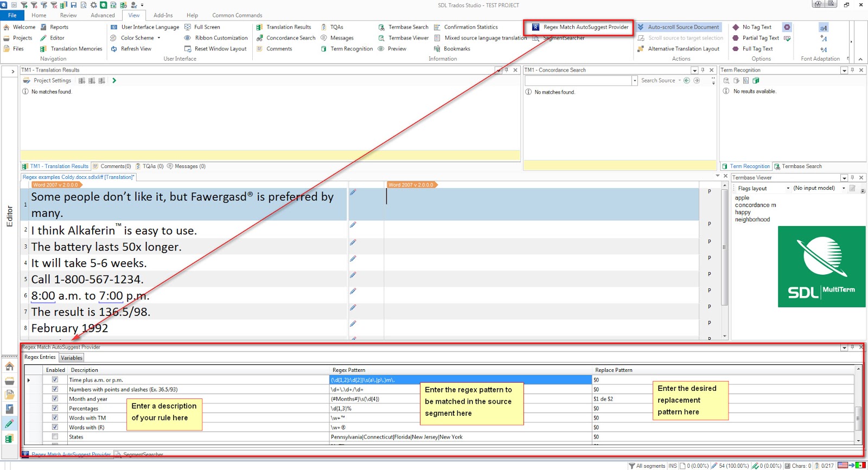Open Bookmarks in the Information group
The width and height of the screenshot is (868, 470).
[452, 49]
